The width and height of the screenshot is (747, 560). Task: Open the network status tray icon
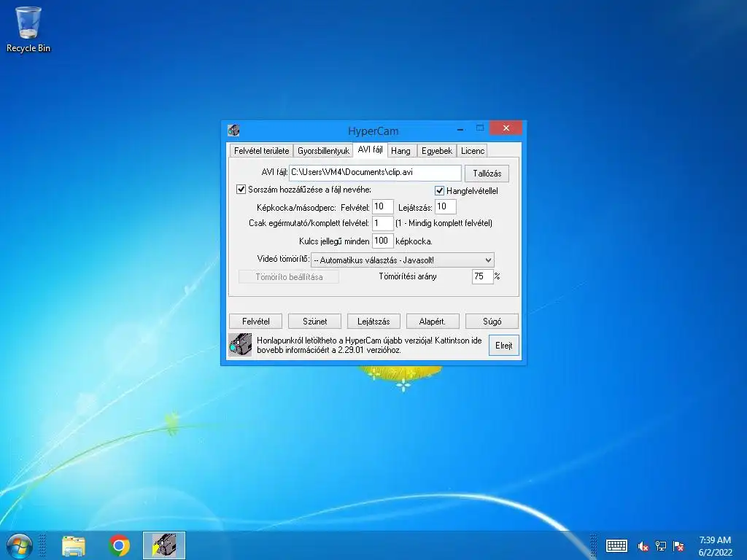[x=661, y=545]
